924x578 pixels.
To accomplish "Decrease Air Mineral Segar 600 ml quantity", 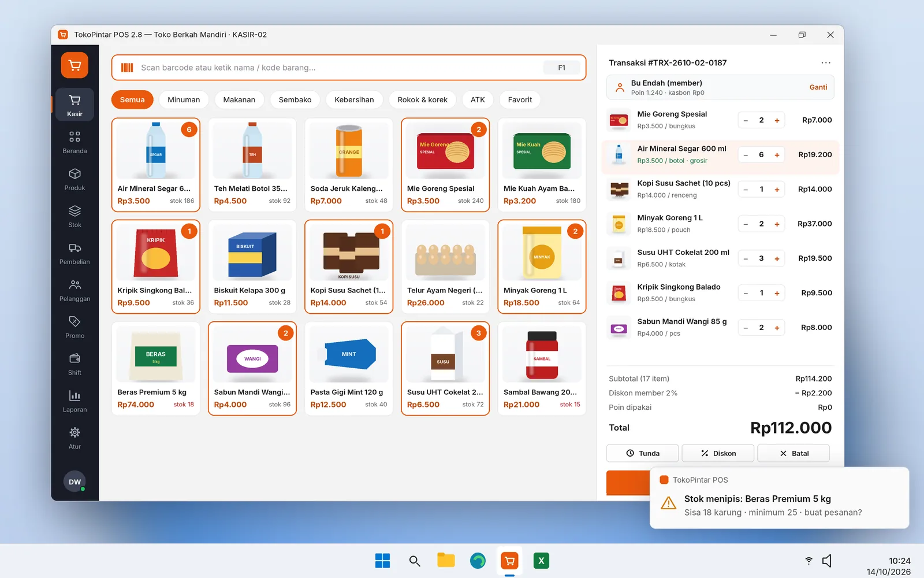I will (x=746, y=155).
